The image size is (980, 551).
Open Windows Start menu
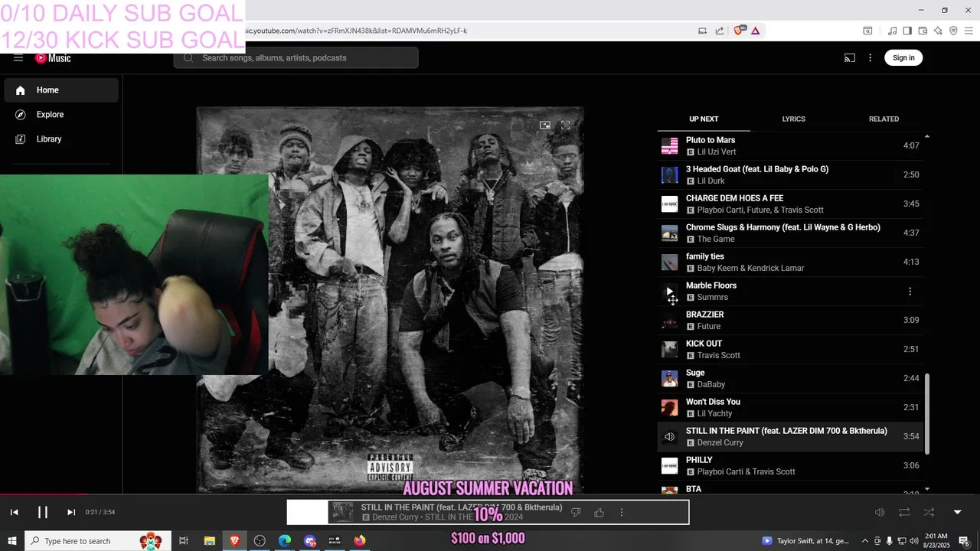[x=12, y=541]
